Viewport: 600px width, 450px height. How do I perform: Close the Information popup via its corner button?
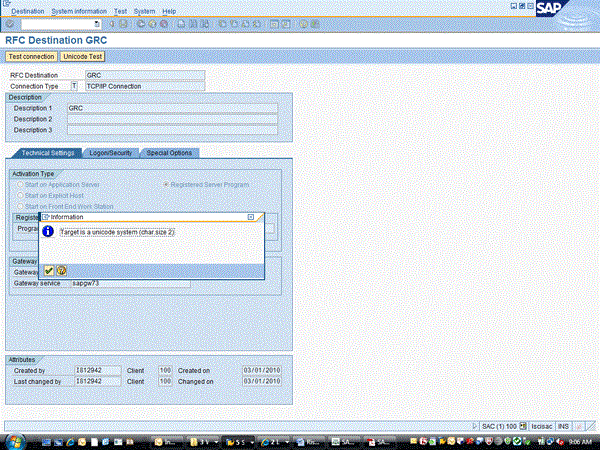[x=251, y=216]
